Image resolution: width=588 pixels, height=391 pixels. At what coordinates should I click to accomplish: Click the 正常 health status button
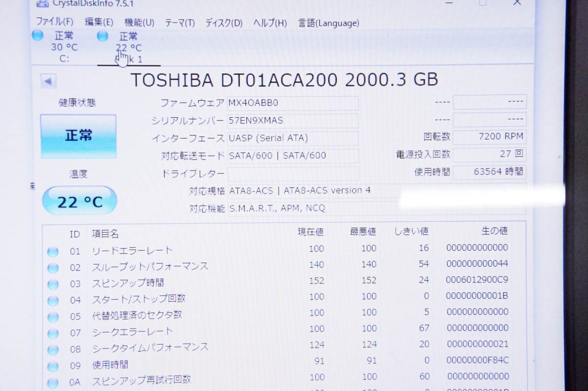79,136
